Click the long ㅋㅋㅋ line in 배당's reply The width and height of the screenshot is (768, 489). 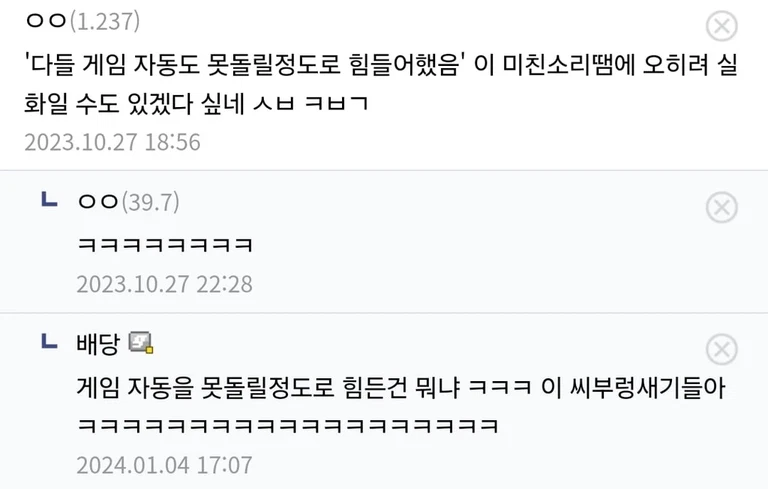[x=288, y=425]
